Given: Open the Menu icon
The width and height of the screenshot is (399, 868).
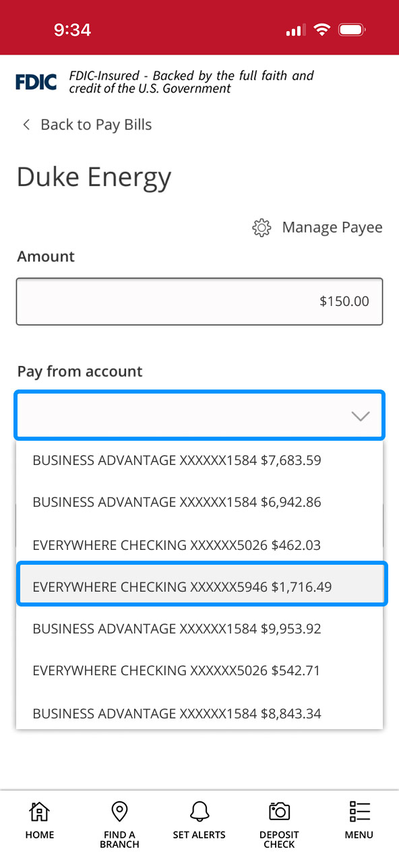Looking at the screenshot, I should tap(359, 810).
